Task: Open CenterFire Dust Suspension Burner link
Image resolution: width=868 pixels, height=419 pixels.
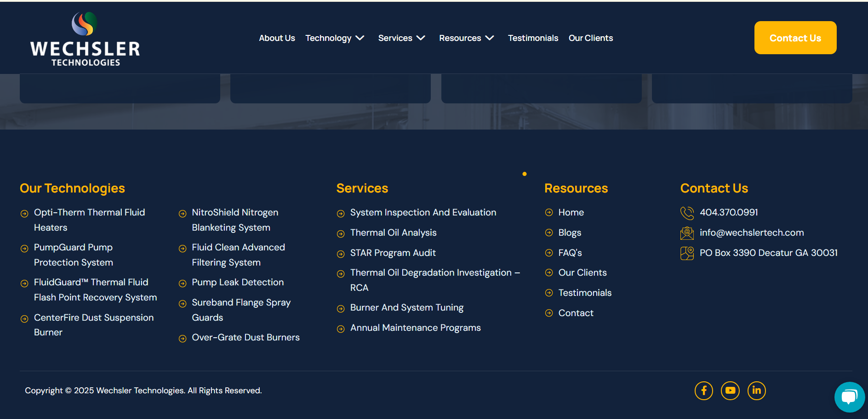Action: 94,325
